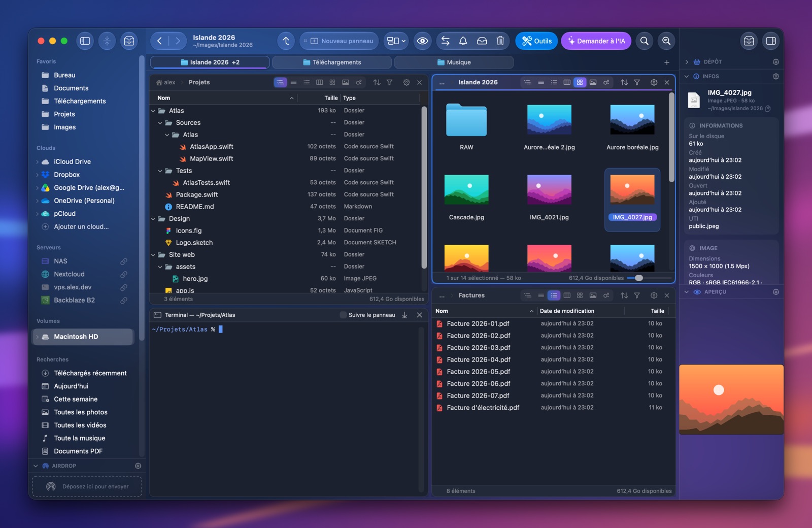Select column view in Projets panel

pyautogui.click(x=319, y=82)
